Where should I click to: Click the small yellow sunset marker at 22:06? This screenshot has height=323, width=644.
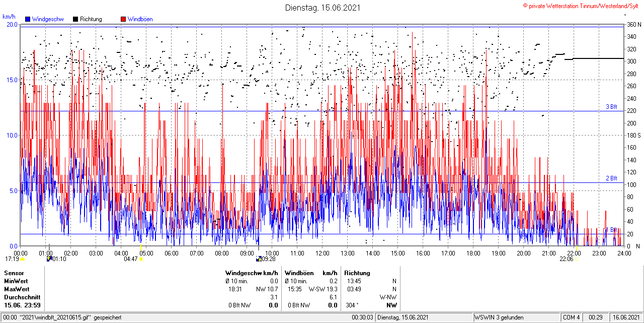click(x=577, y=259)
